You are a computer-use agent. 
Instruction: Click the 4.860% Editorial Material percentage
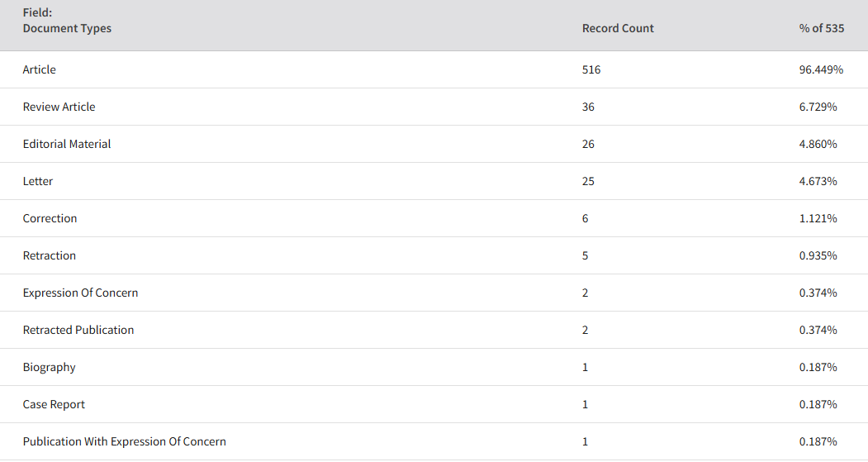click(818, 144)
